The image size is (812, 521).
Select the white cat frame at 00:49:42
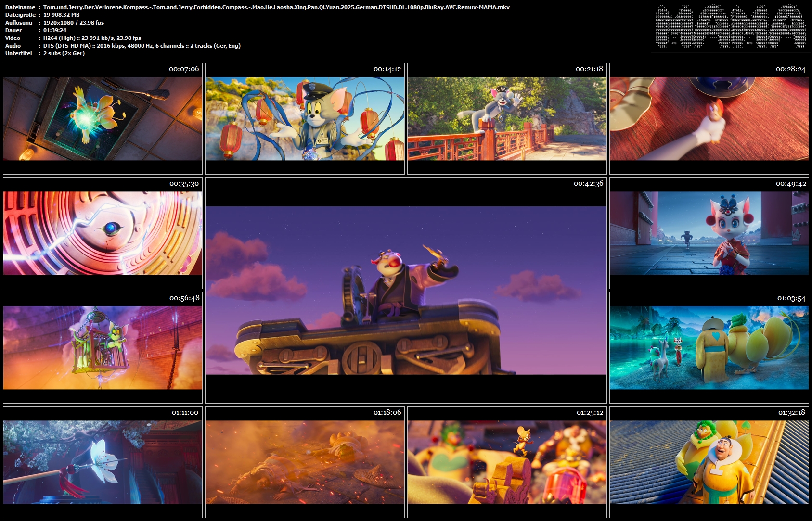[709, 233]
